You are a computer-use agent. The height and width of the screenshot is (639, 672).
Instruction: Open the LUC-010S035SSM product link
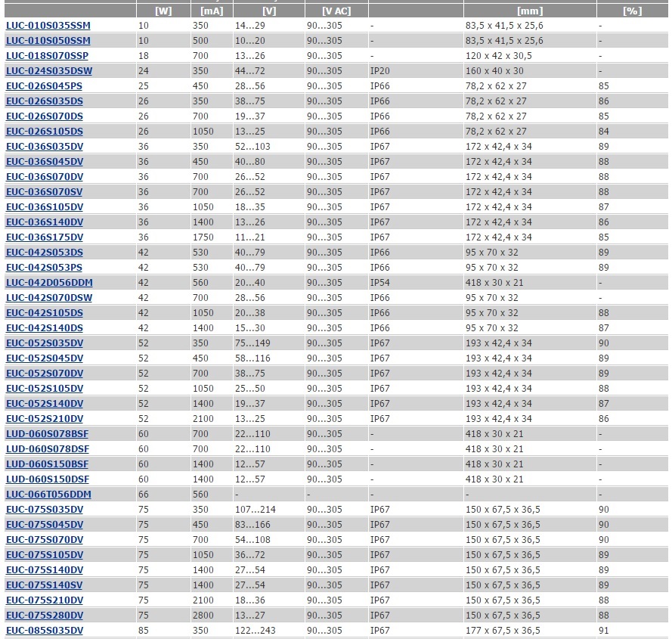coord(48,25)
